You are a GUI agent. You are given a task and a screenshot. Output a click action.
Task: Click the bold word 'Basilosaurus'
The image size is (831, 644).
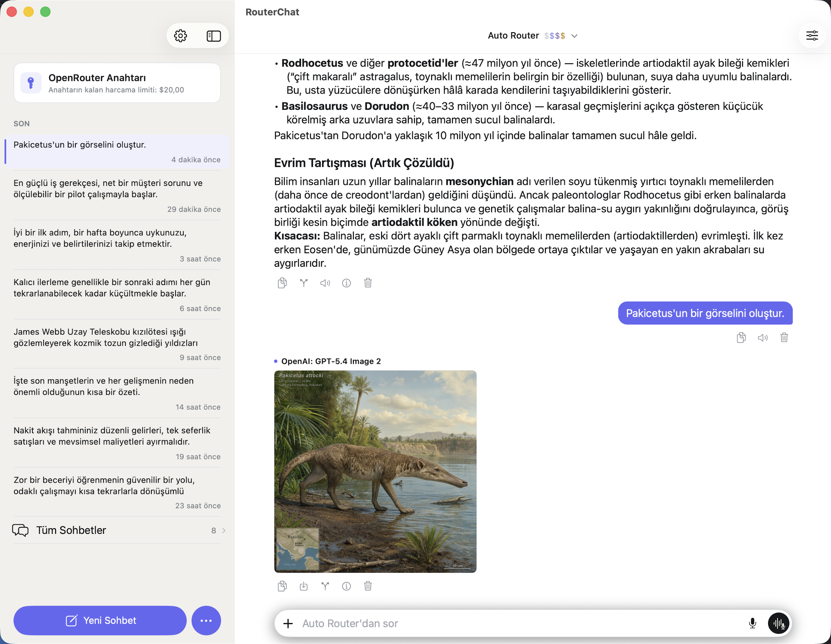coord(315,106)
